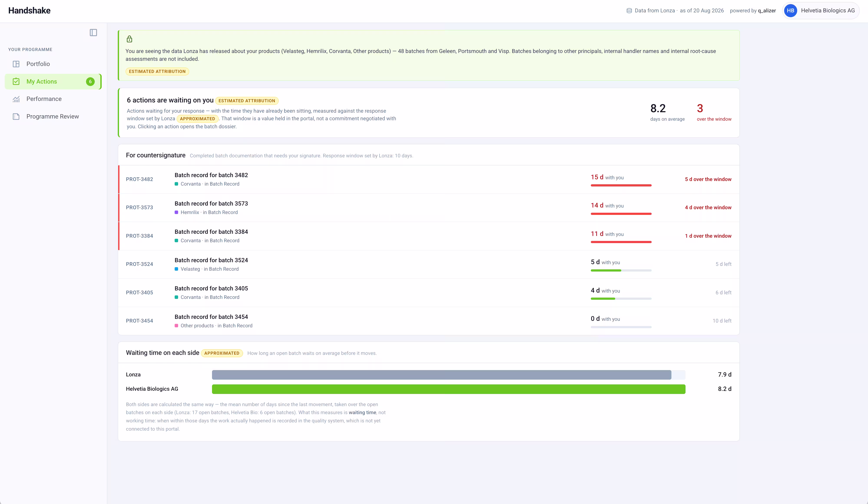Click the title Batch record for batch 3482
Image resolution: width=868 pixels, height=504 pixels.
point(211,175)
